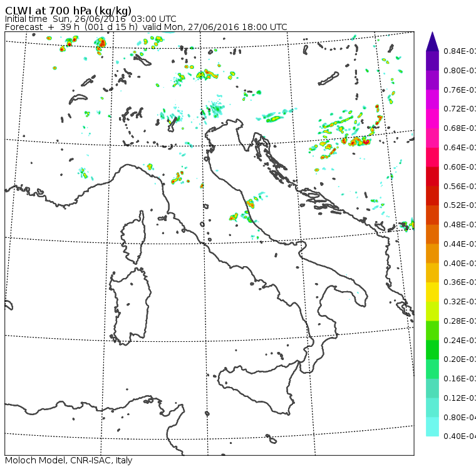Click on the island of Corsica
476x469 pixels.
coord(133,239)
